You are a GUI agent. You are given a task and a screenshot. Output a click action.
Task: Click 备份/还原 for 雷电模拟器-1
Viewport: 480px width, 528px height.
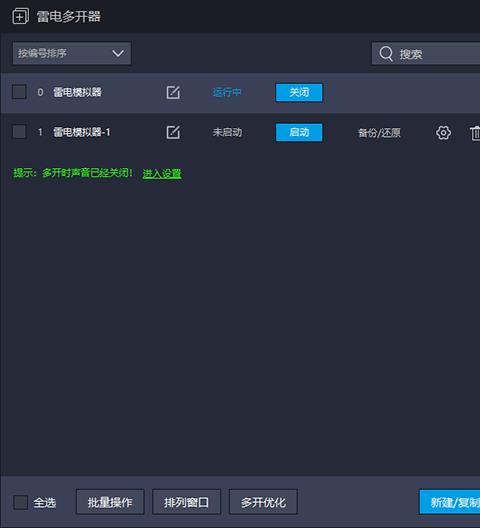tap(379, 133)
